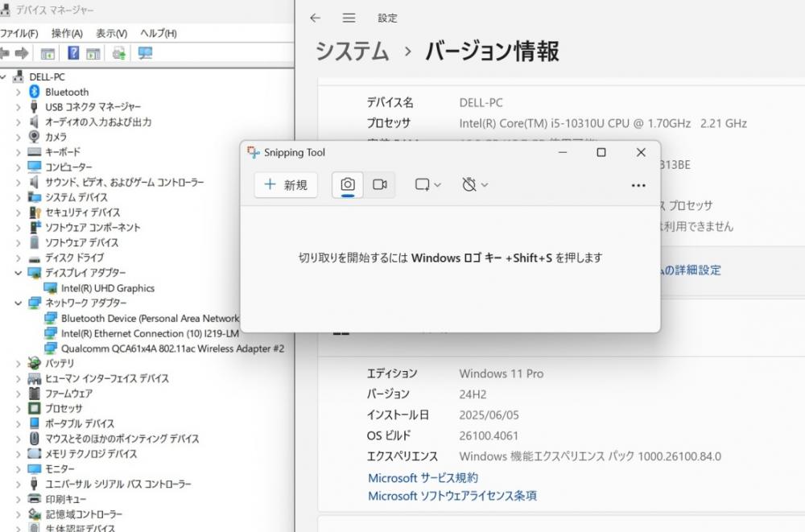Click the update driver toolbar icon in Device Manager
Image resolution: width=805 pixels, height=532 pixels.
[x=119, y=53]
